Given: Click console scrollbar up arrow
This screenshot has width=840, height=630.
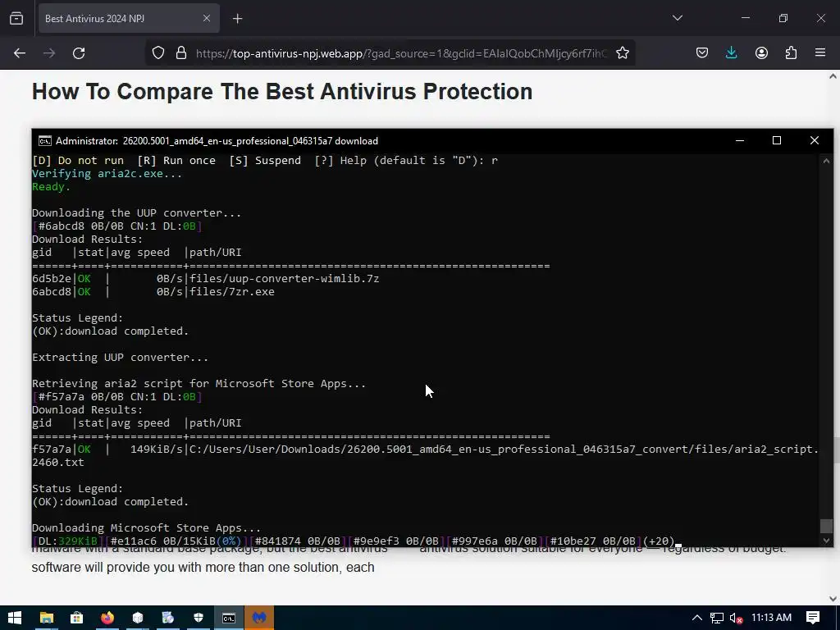Looking at the screenshot, I should (x=826, y=161).
